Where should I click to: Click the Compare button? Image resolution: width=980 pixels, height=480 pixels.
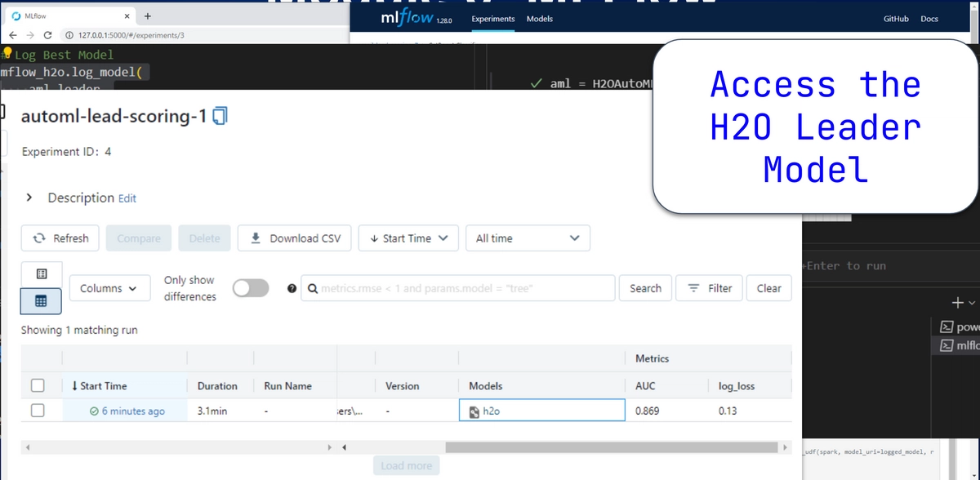pos(139,238)
